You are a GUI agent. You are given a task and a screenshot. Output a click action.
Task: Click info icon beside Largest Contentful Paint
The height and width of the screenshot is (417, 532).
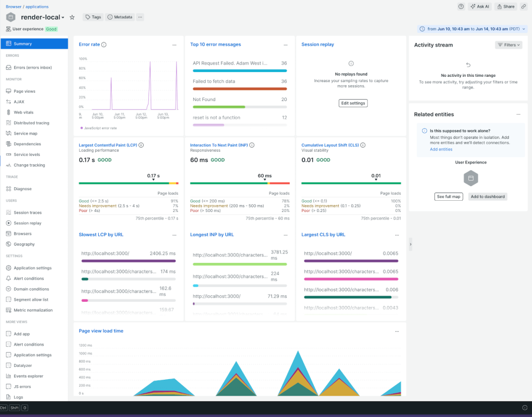point(141,145)
